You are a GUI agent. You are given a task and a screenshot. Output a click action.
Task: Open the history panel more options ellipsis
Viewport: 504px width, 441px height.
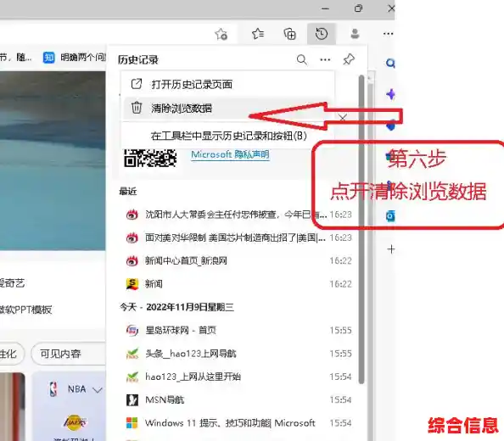[x=325, y=59]
